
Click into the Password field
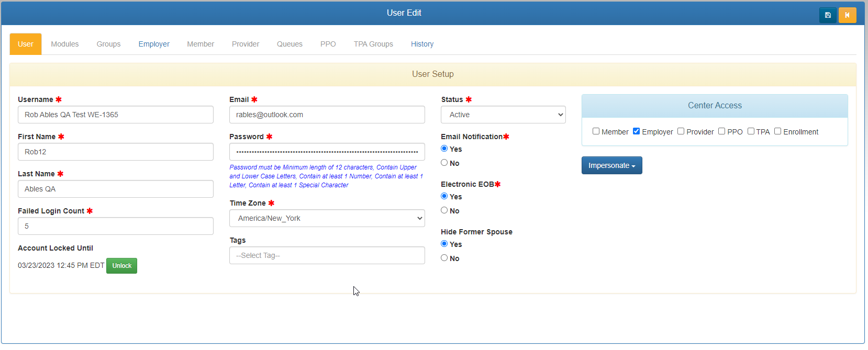[327, 152]
